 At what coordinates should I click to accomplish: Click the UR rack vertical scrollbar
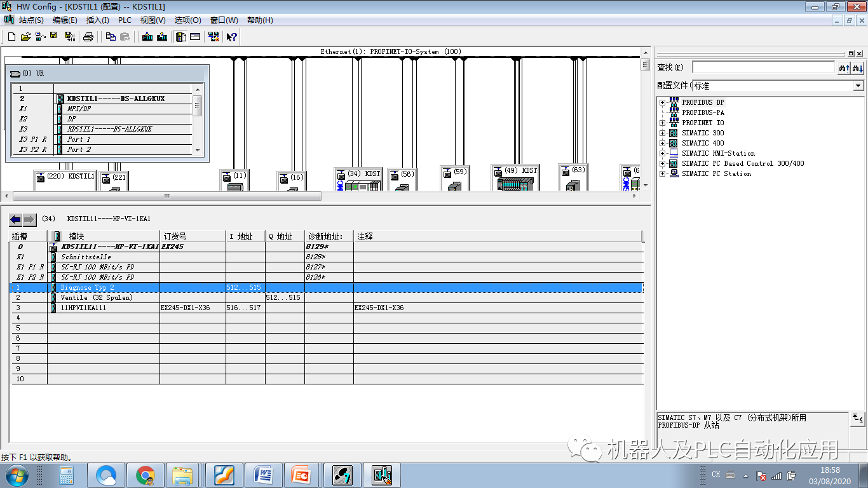[198, 106]
